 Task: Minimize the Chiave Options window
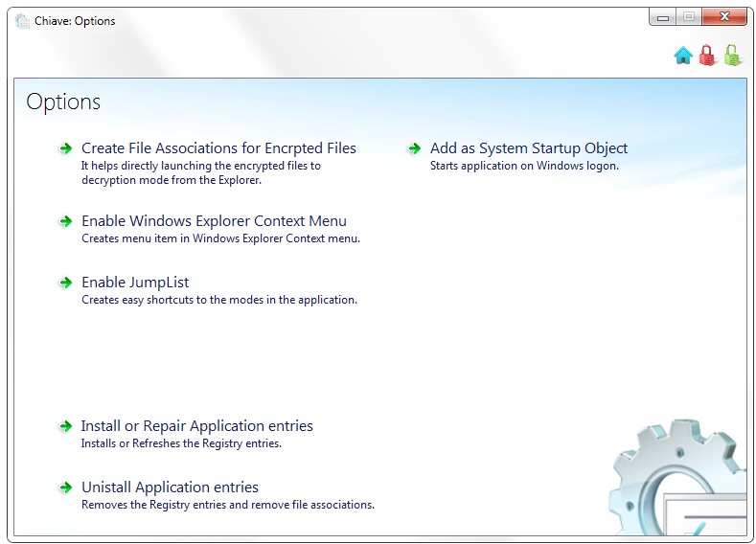(x=663, y=17)
